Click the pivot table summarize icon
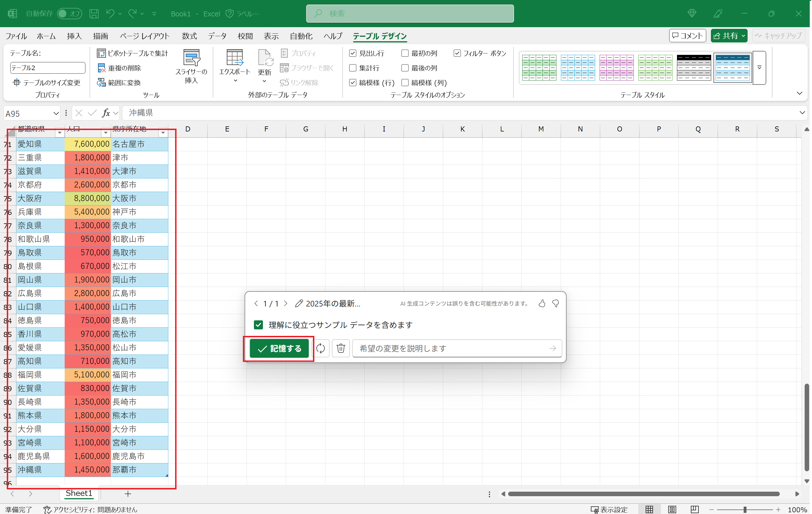This screenshot has width=812, height=514. pyautogui.click(x=101, y=53)
